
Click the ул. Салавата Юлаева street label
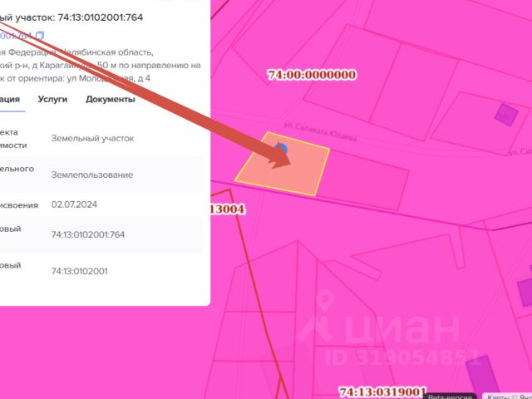(320, 132)
